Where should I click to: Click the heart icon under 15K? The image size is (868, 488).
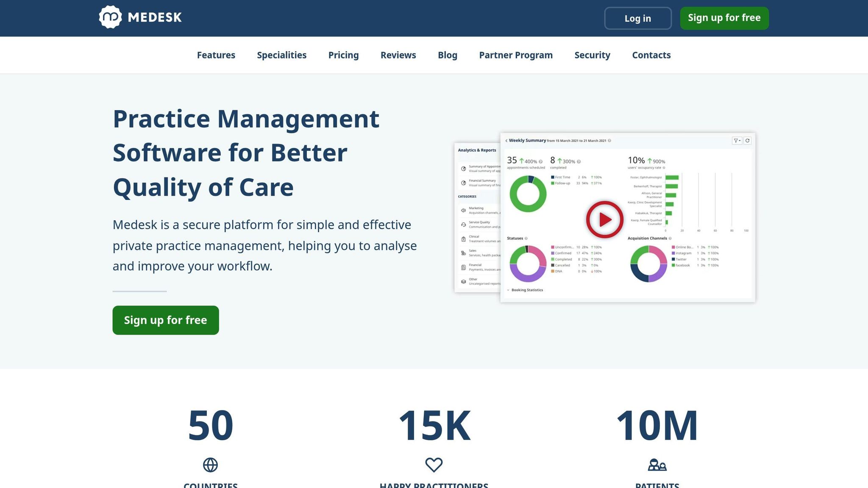coord(434,465)
